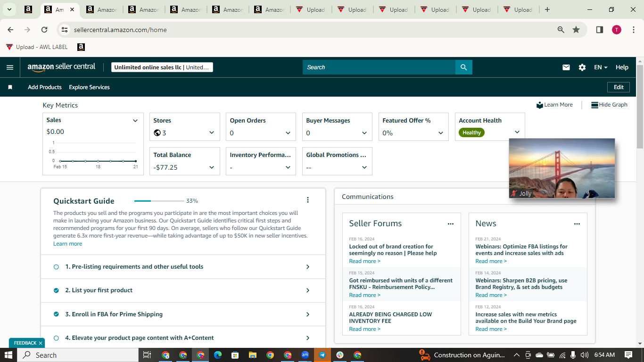Click Learn More next to Hide Graph
The image size is (644, 362).
pyautogui.click(x=554, y=105)
